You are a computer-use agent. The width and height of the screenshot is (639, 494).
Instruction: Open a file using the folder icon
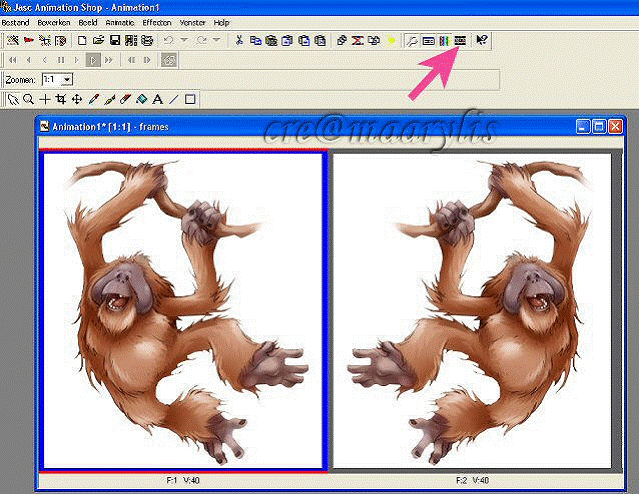point(98,40)
